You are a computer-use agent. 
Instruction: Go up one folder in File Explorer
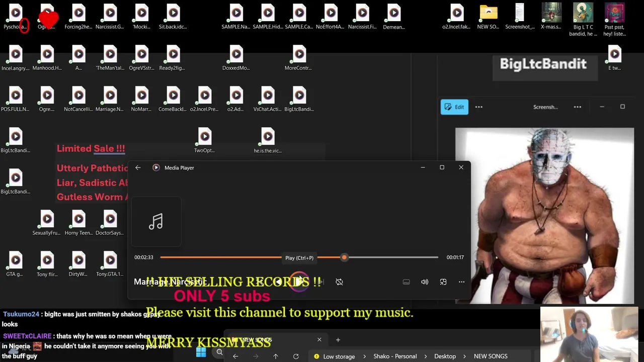click(x=276, y=356)
